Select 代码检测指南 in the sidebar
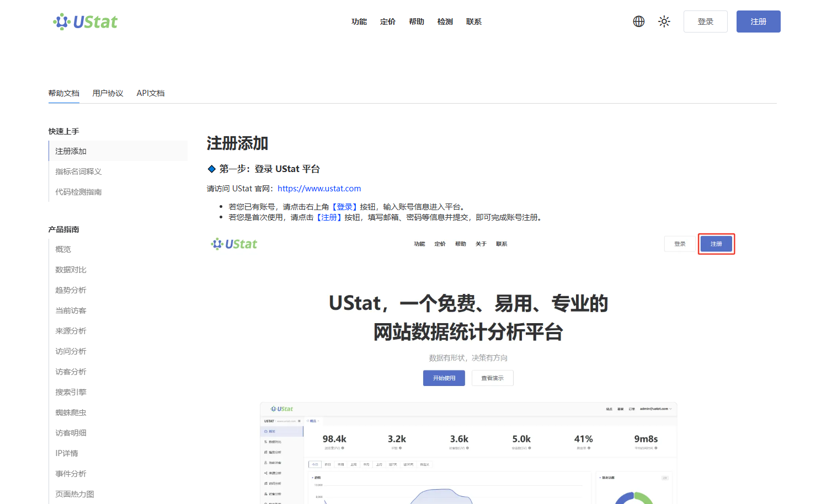This screenshot has width=816, height=504. coord(118,192)
